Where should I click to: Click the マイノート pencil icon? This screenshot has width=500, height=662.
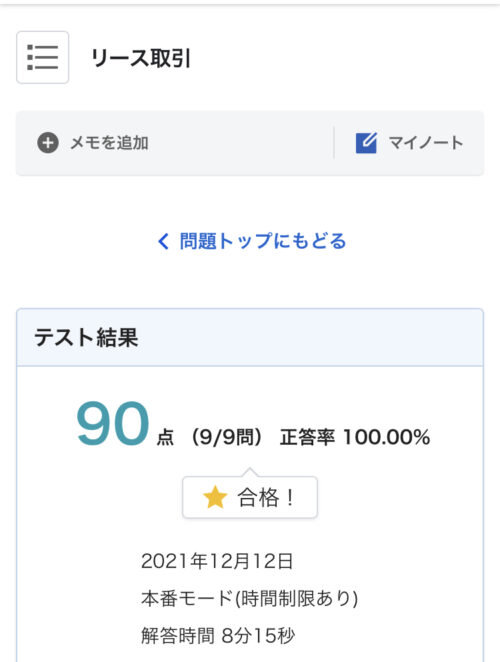point(366,143)
